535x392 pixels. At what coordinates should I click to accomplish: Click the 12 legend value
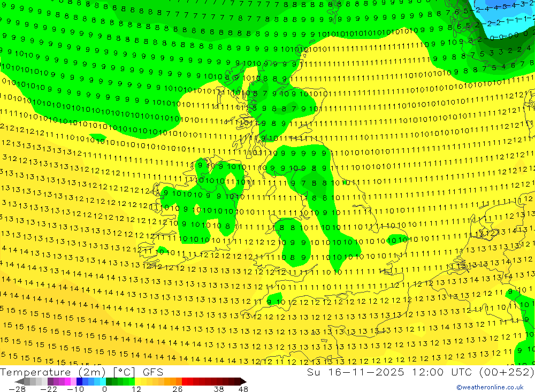tap(136, 389)
